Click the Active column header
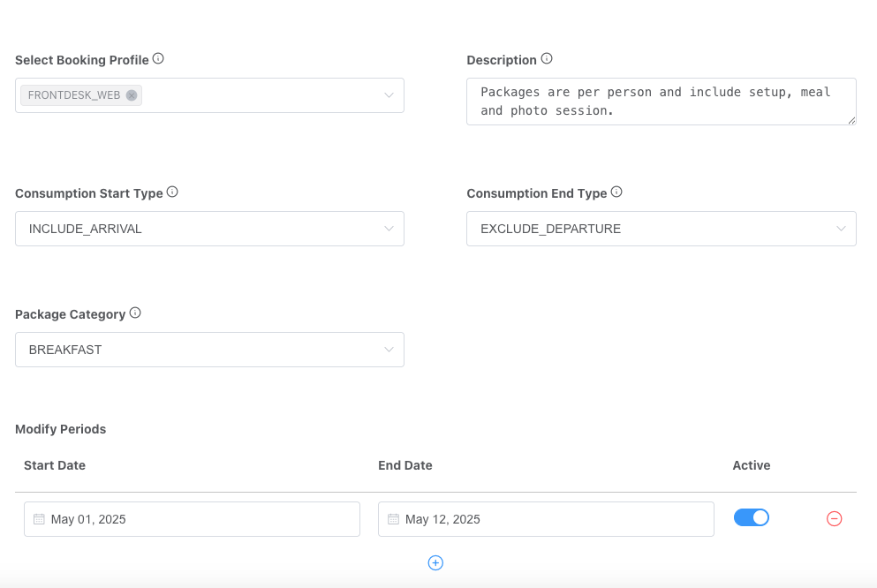877x588 pixels. click(751, 465)
